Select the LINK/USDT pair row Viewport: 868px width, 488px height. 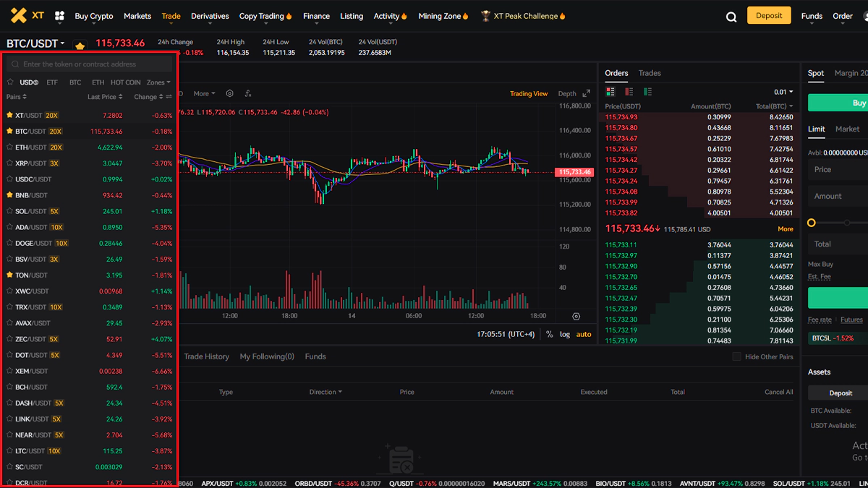[90, 419]
